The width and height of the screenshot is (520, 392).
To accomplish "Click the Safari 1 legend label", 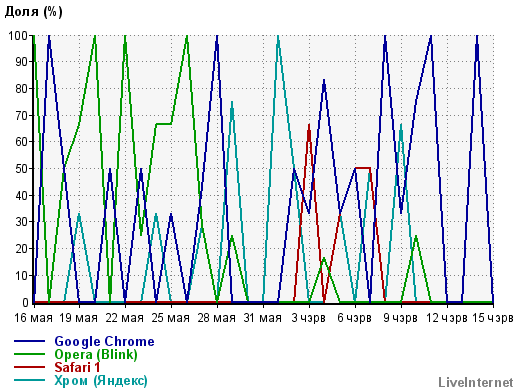I will point(77,367).
